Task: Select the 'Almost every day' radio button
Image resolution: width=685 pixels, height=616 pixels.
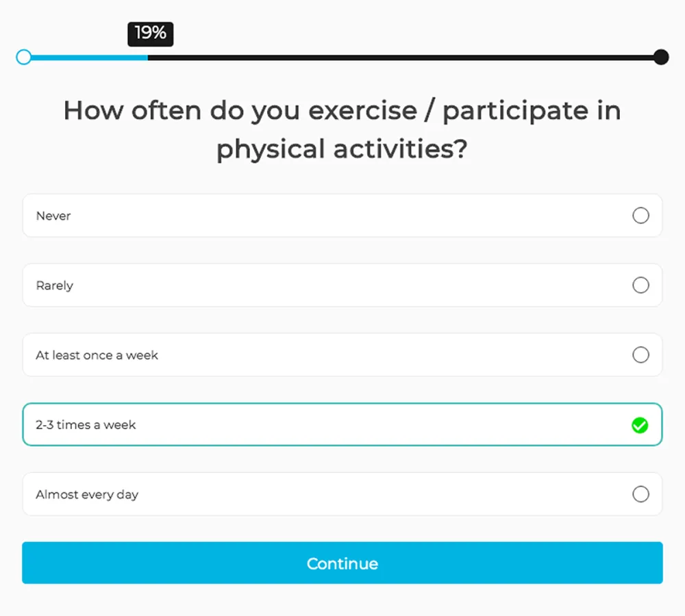Action: pyautogui.click(x=641, y=494)
